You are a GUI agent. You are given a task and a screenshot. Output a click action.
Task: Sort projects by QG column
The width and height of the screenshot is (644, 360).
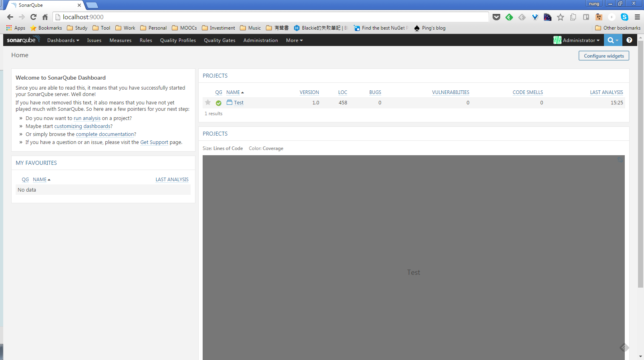219,92
